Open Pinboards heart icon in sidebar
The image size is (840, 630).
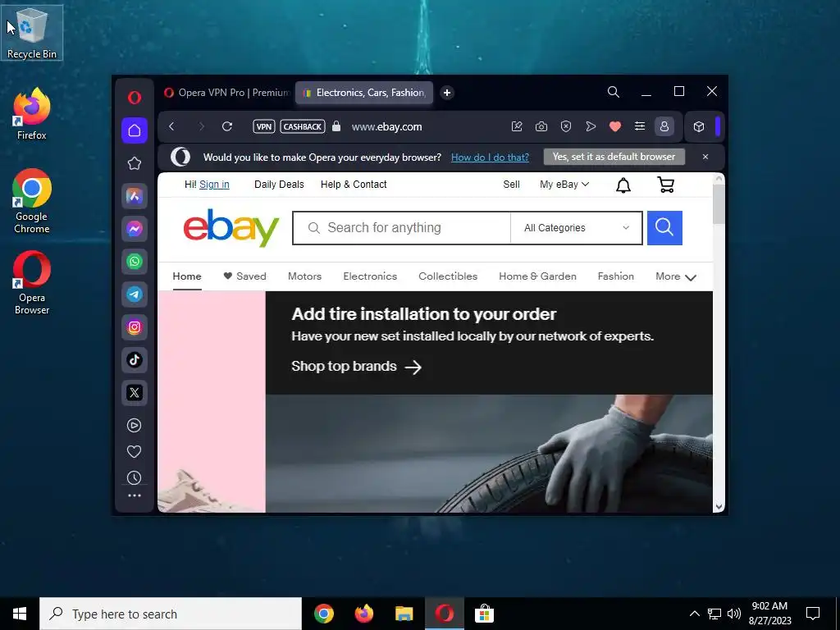pyautogui.click(x=134, y=452)
